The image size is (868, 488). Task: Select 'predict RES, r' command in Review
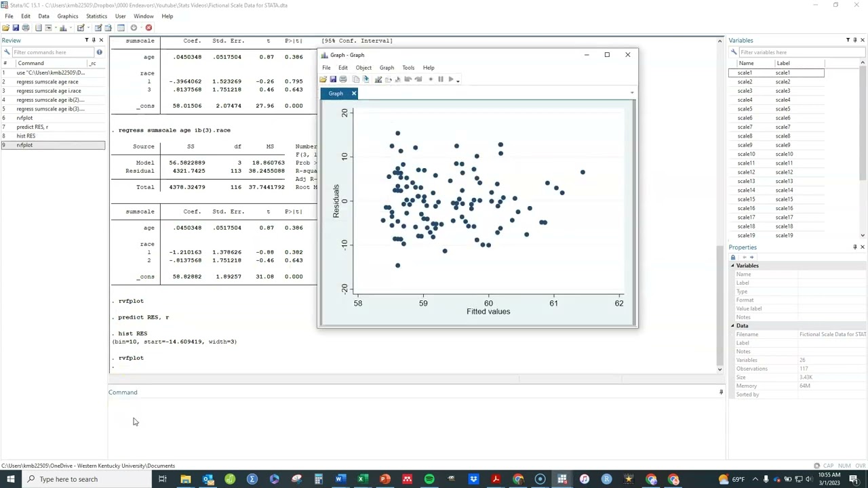(53, 127)
